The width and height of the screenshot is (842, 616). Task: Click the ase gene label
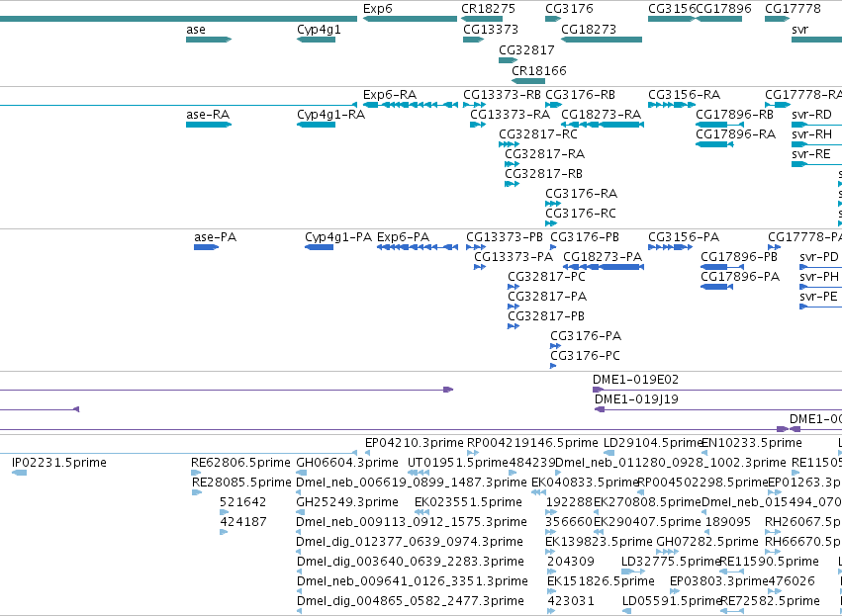point(196,30)
